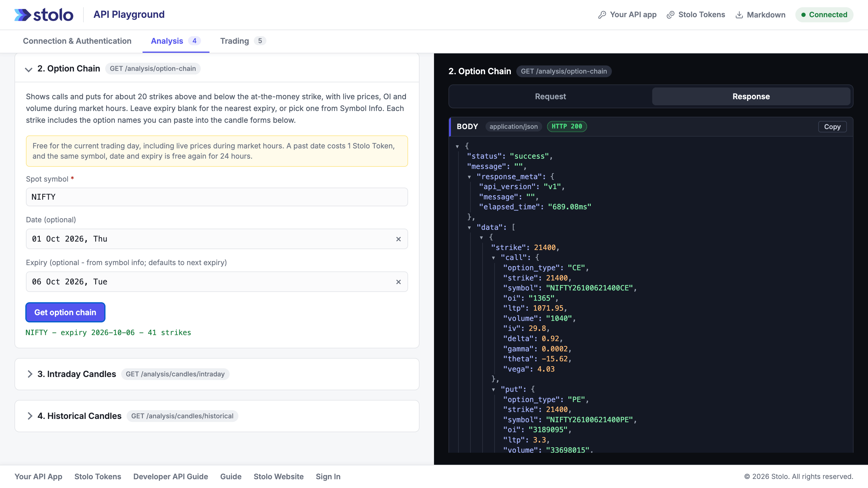Screen dimensions: 868x488
Task: Open the Date picker field
Action: tap(217, 239)
